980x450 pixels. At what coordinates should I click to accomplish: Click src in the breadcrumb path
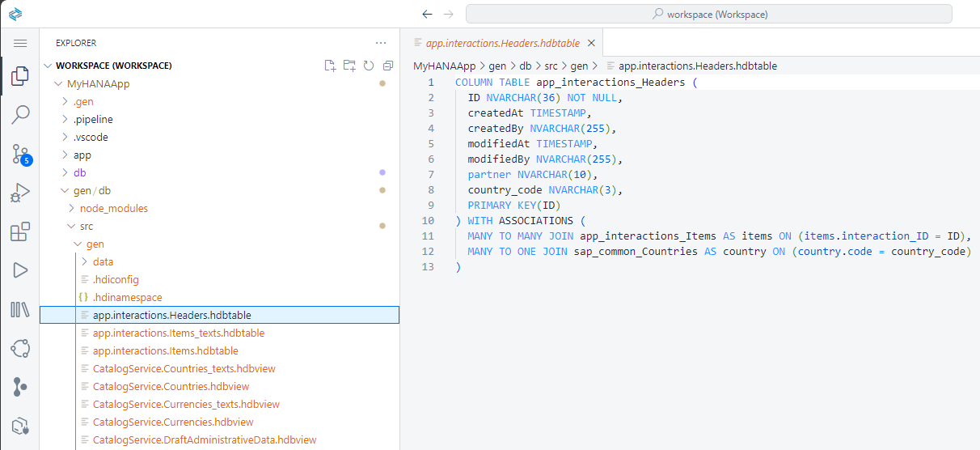click(552, 66)
